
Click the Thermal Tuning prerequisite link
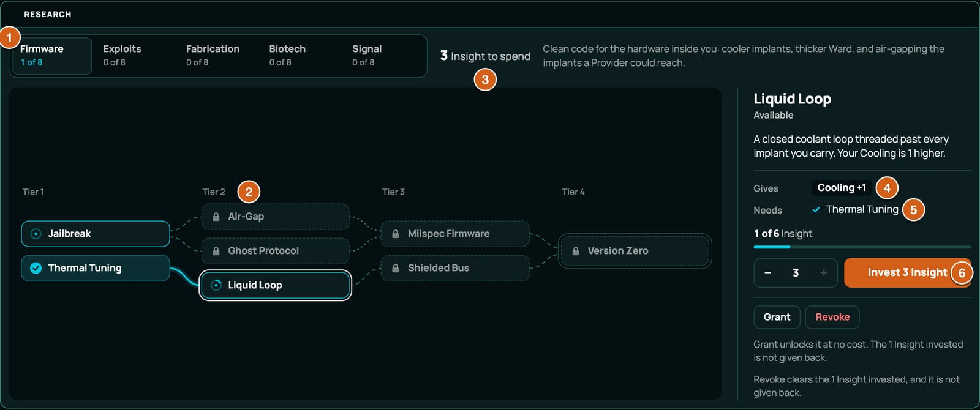click(862, 209)
